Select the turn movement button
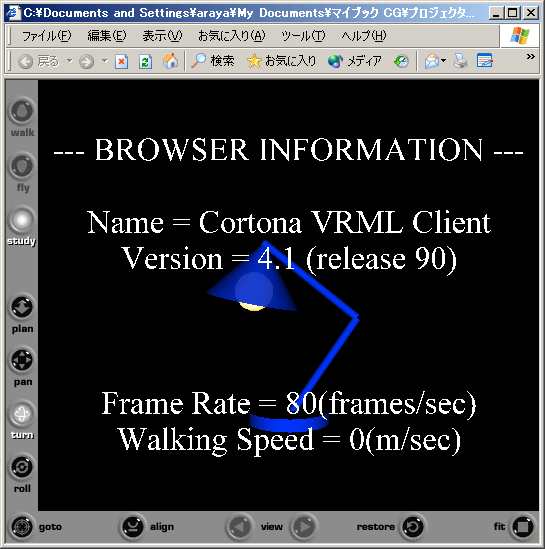The image size is (545, 549). (22, 414)
